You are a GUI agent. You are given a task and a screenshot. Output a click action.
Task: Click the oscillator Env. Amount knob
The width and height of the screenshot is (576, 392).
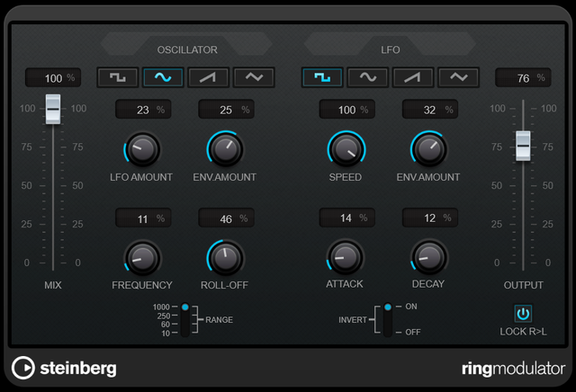click(226, 149)
